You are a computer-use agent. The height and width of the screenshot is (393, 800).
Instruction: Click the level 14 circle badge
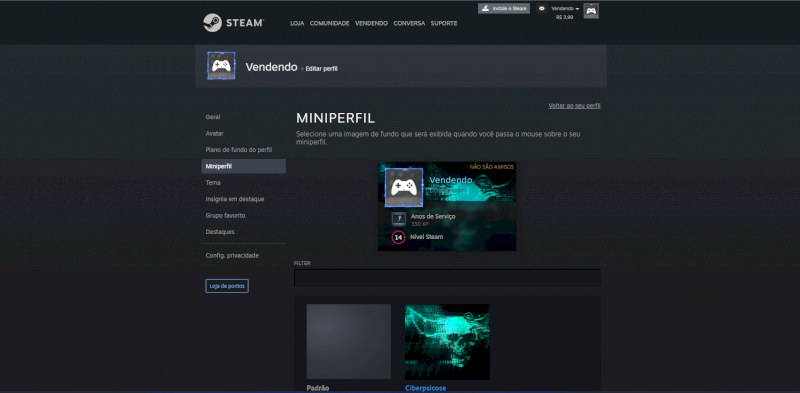pos(398,237)
